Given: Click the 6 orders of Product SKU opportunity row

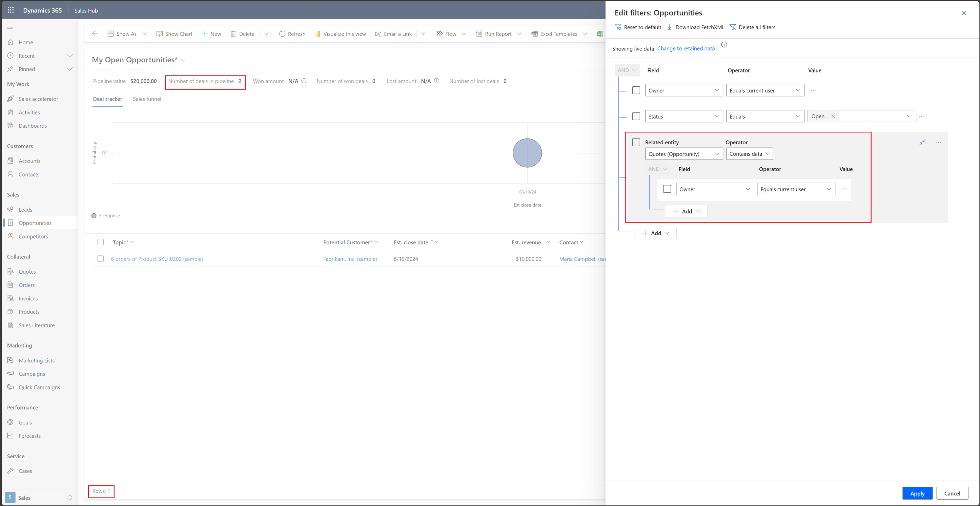Looking at the screenshot, I should click(158, 258).
